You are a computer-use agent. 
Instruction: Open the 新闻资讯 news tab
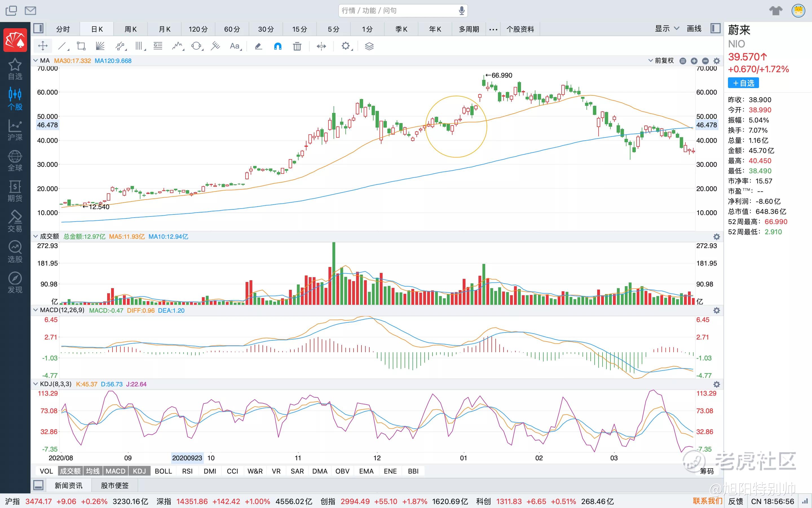(x=69, y=485)
